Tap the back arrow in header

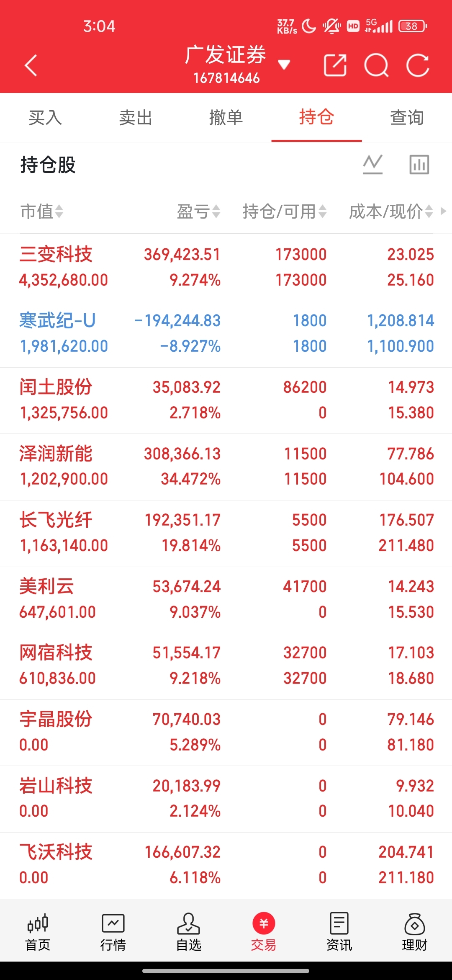coord(31,66)
